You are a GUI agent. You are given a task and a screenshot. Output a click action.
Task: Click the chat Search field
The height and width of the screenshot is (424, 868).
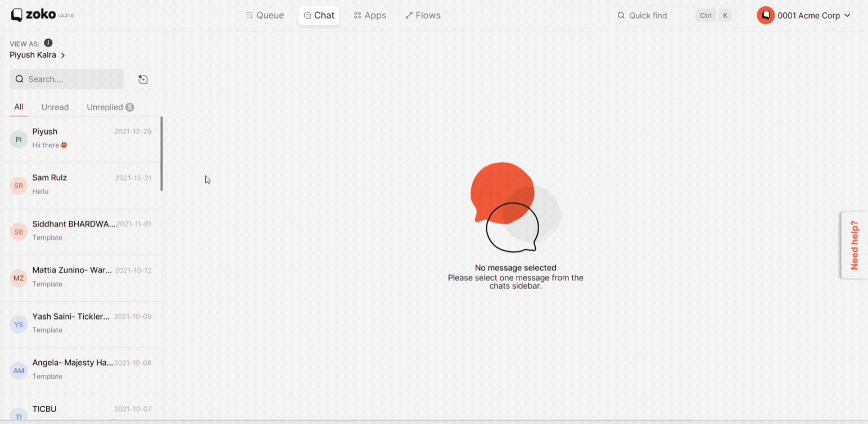click(x=66, y=79)
